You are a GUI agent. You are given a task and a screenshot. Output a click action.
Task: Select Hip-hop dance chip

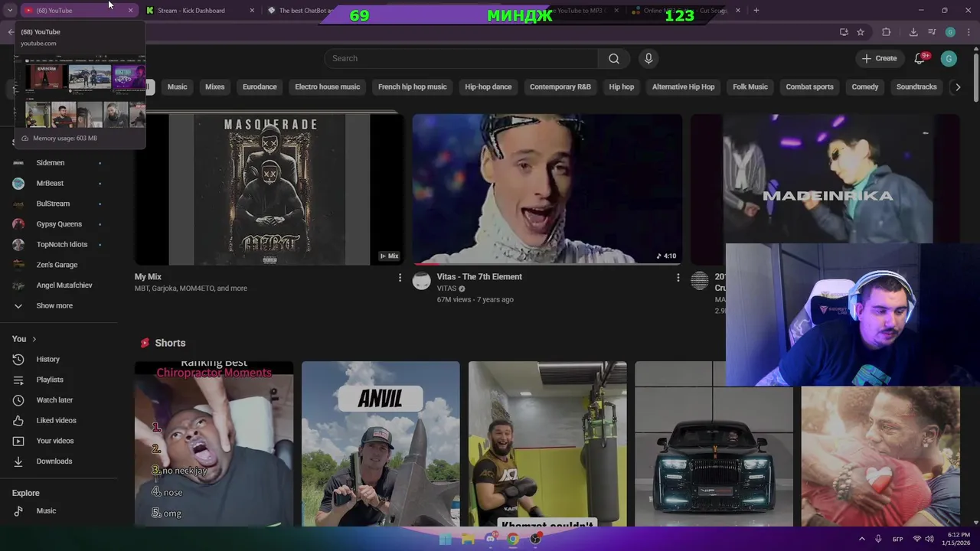488,87
